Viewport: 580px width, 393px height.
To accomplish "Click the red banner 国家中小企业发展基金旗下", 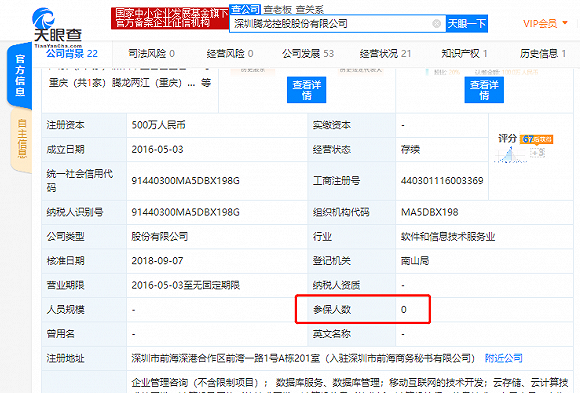I will [170, 18].
